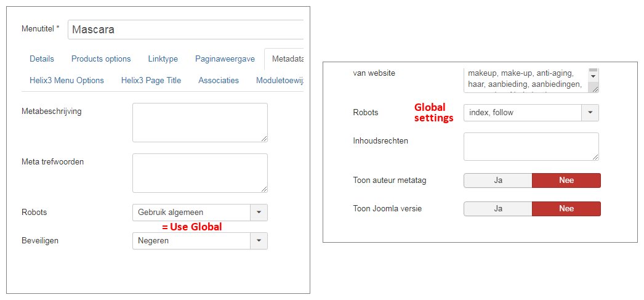
Task: Switch to Helix3 Page Title tab
Action: pyautogui.click(x=151, y=81)
